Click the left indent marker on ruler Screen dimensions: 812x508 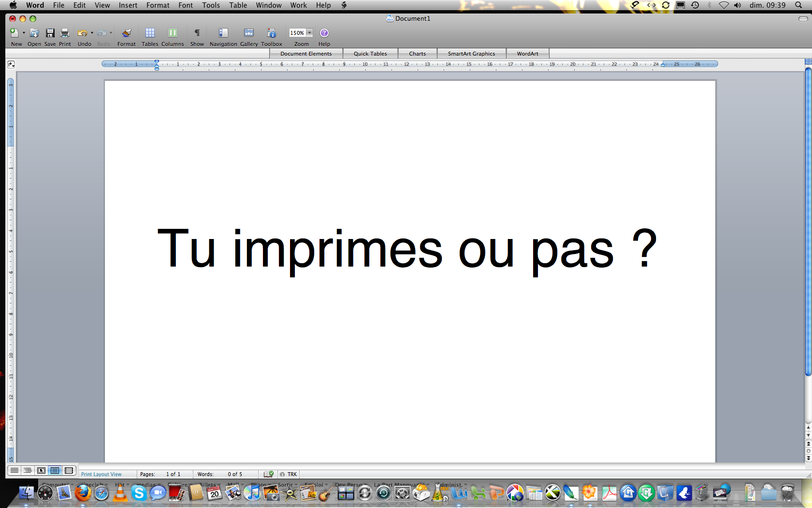pos(157,66)
